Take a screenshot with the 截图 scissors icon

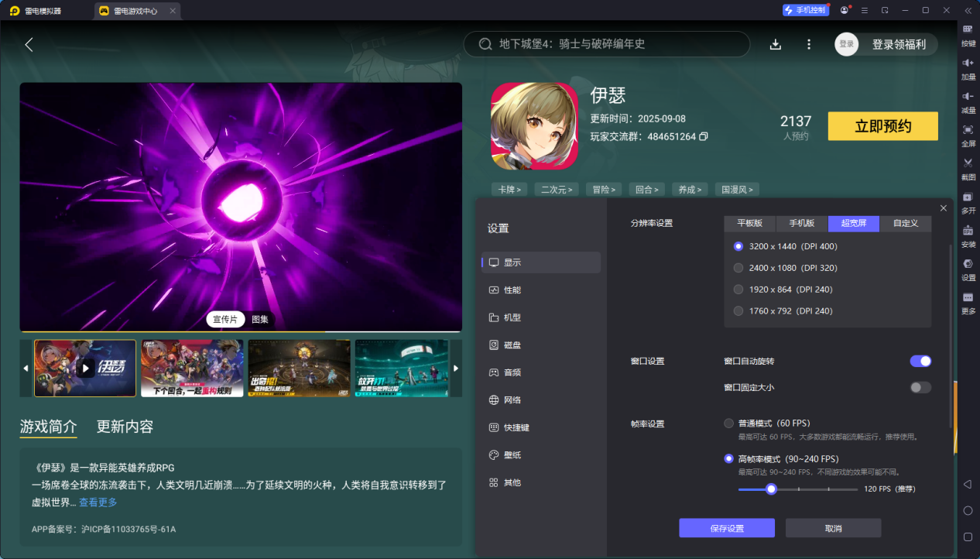click(x=968, y=168)
